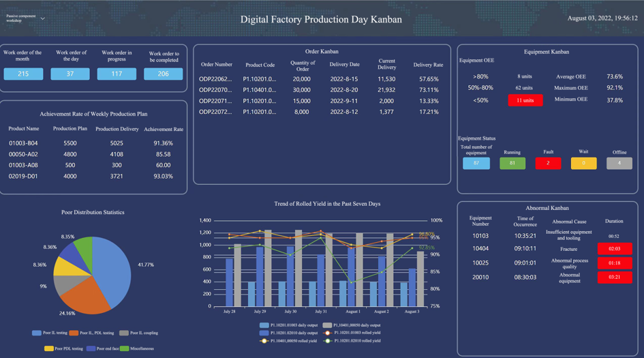Click the Poor IL coupling legend swatch
The image size is (644, 358).
pos(123,333)
